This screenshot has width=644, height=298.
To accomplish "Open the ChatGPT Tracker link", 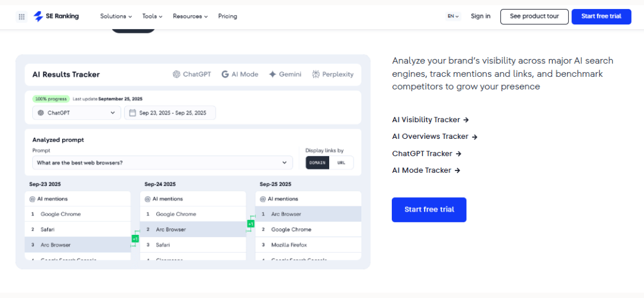I will tap(427, 154).
